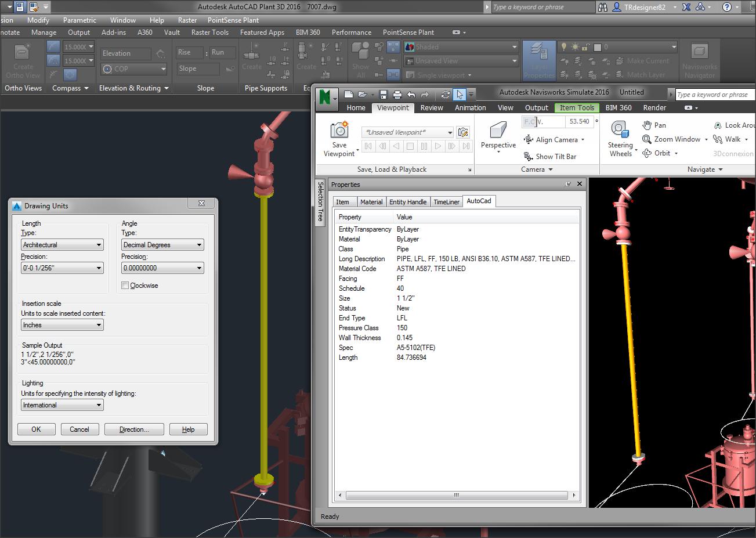Click the Properties panel horizontal scrollbar

pos(457,496)
